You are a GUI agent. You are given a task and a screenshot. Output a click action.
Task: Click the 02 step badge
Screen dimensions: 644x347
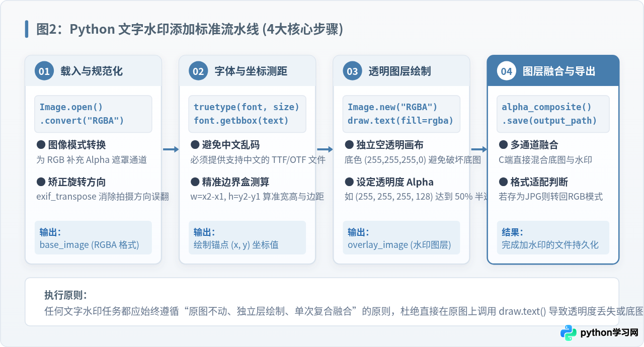(198, 71)
